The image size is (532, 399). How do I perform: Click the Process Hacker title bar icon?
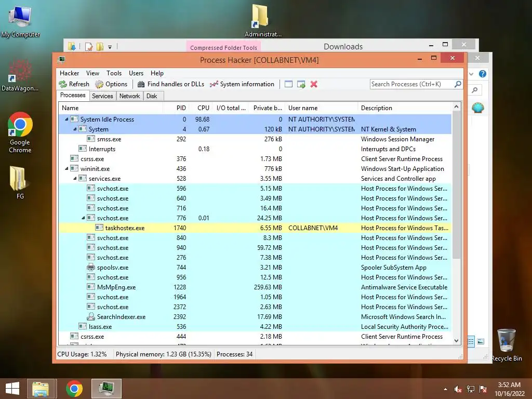click(61, 60)
